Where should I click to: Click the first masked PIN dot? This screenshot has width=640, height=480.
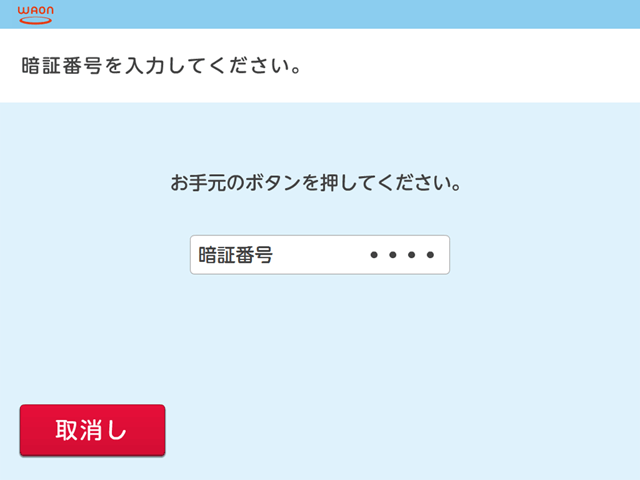(374, 255)
